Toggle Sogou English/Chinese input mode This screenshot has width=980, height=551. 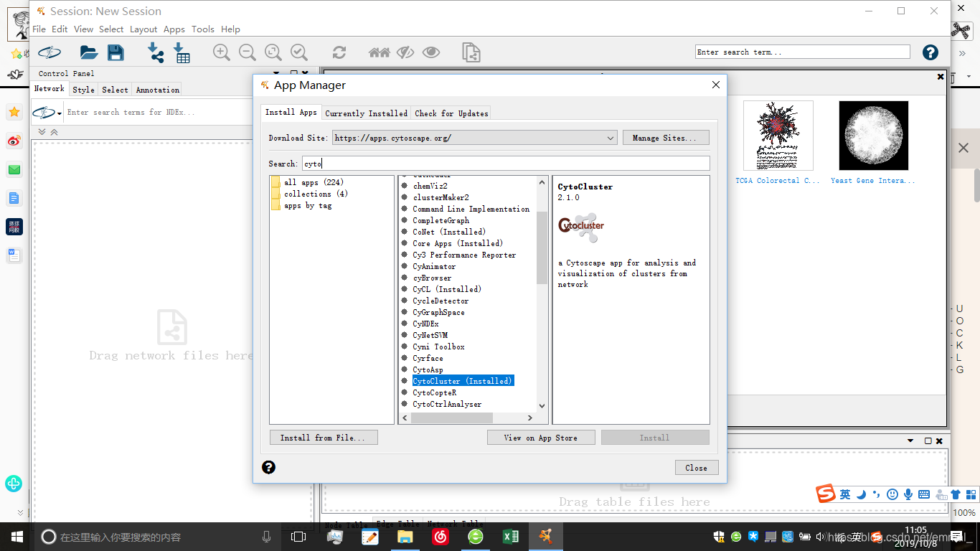tap(846, 494)
